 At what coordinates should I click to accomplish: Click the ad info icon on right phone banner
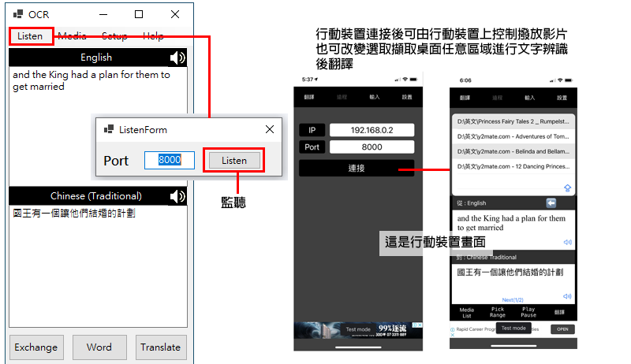pos(452,329)
